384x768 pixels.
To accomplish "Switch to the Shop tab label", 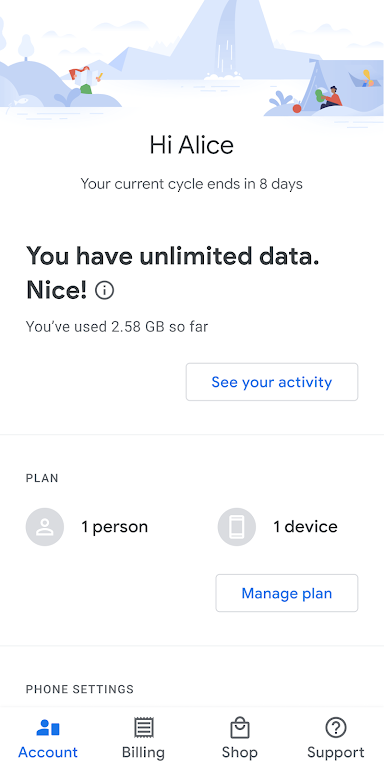I will [240, 752].
